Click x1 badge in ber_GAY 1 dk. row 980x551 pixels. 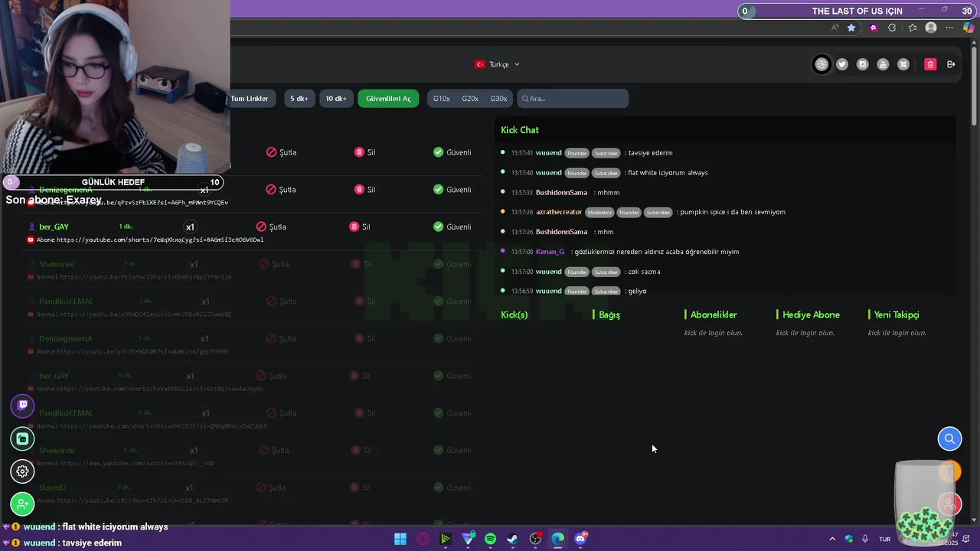click(x=190, y=227)
